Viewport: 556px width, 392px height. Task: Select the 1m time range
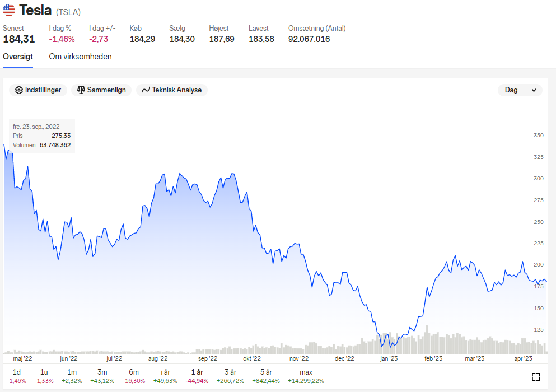click(x=72, y=376)
